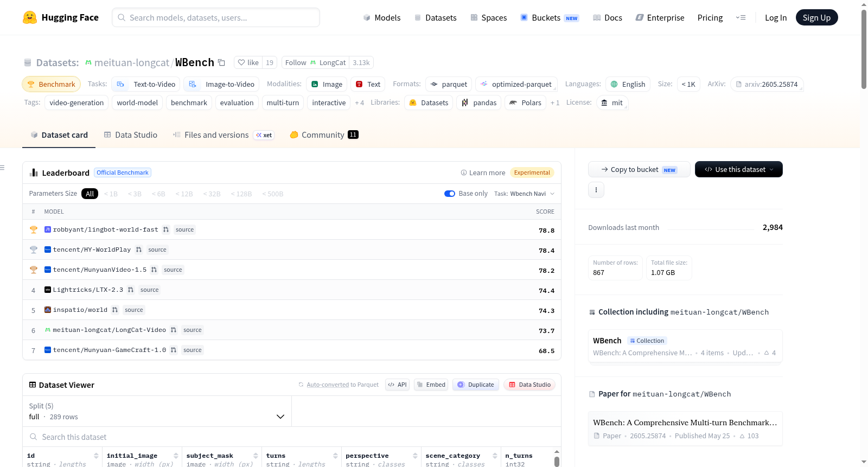The height and width of the screenshot is (467, 868).
Task: Click the Duplicate dataset button
Action: pos(476,385)
